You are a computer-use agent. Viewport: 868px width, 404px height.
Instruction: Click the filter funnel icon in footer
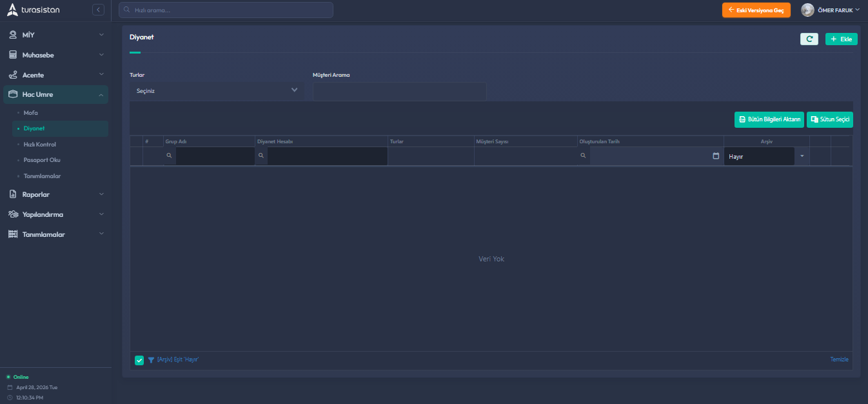[151, 360]
